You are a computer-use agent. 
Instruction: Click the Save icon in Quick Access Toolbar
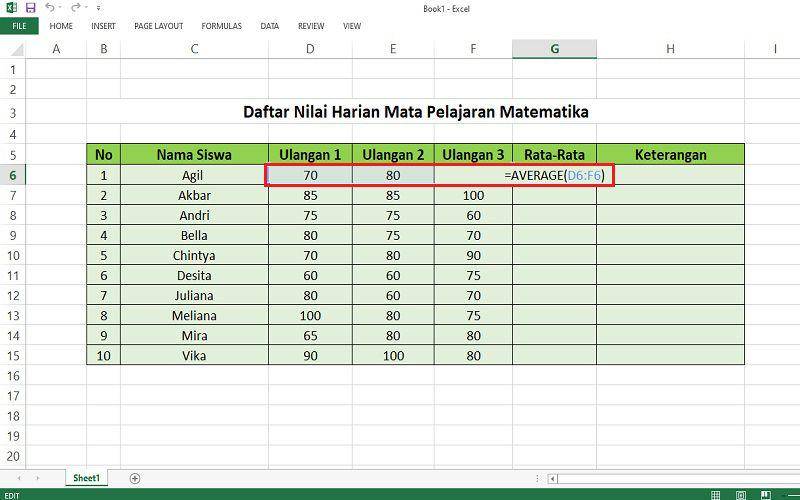coord(31,8)
